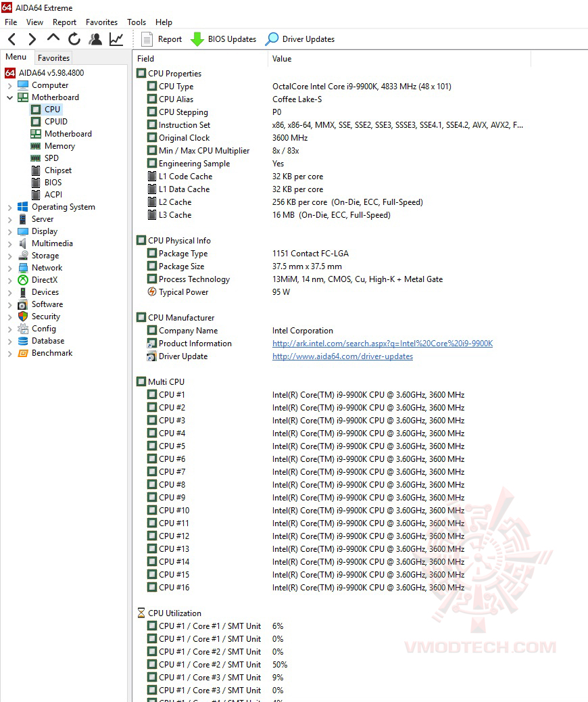
Task: Refresh the page with the circular arrow
Action: coord(74,39)
